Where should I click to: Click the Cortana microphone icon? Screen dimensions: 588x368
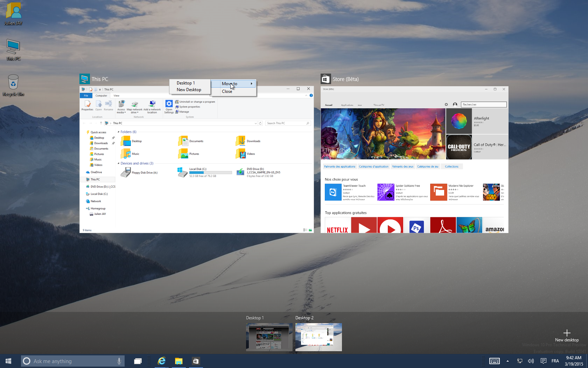119,361
